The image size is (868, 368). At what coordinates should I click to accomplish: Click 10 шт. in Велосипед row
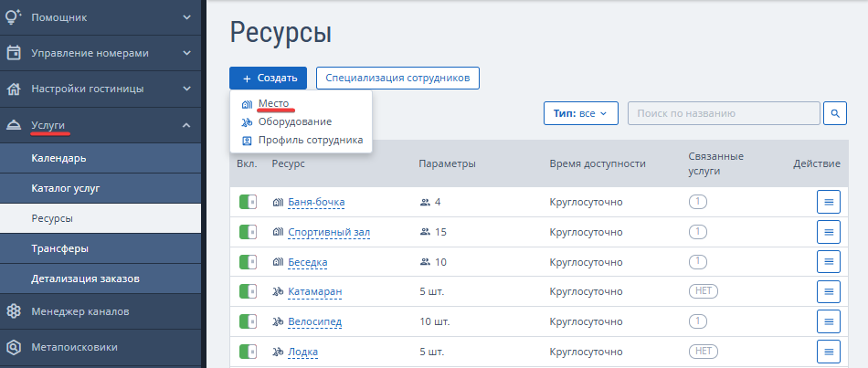tap(435, 321)
